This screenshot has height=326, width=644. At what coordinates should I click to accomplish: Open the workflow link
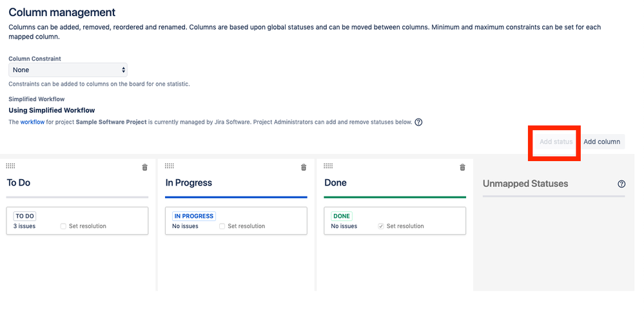click(32, 122)
